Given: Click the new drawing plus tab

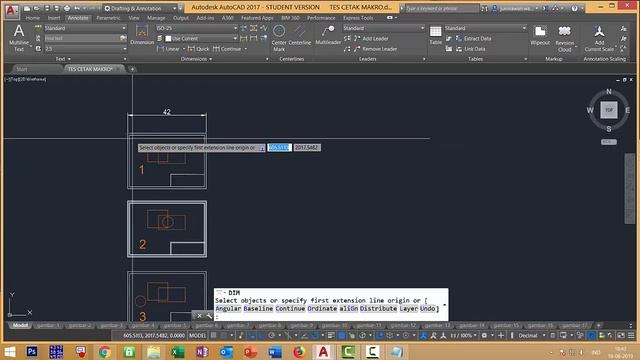Looking at the screenshot, I should coord(132,69).
